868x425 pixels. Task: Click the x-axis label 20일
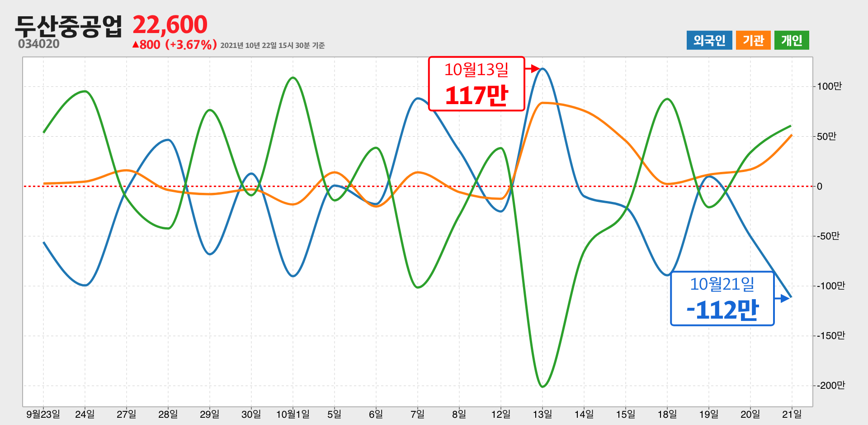click(x=750, y=414)
